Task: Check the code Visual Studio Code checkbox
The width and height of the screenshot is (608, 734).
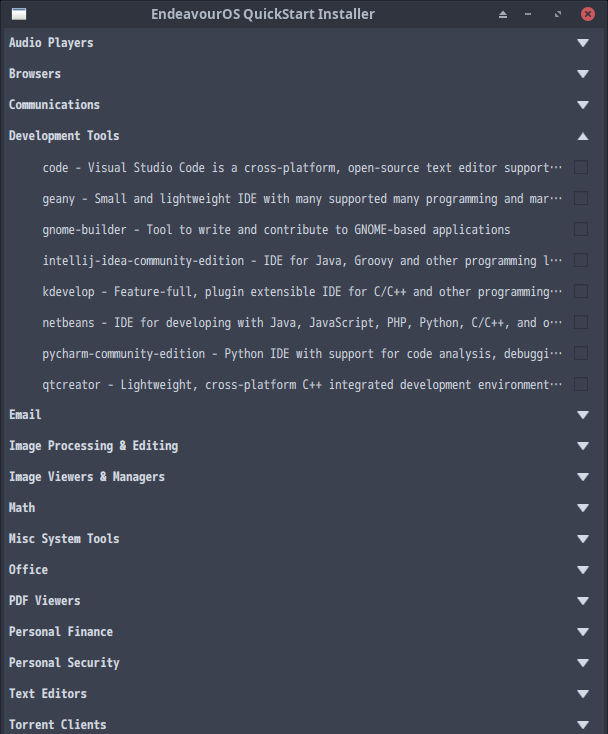Action: click(581, 167)
